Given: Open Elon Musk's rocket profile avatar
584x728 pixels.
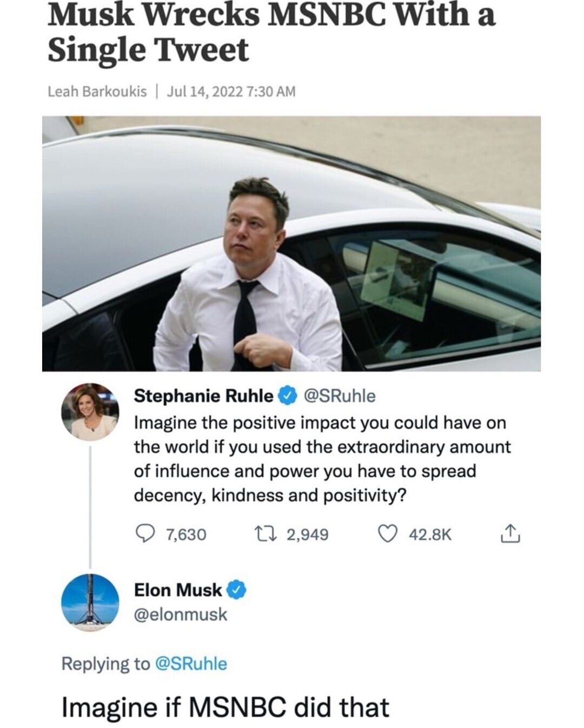Looking at the screenshot, I should tap(90, 603).
